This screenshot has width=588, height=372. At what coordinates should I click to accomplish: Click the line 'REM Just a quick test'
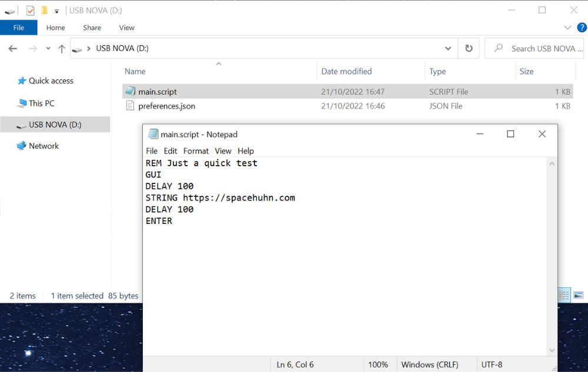(201, 163)
